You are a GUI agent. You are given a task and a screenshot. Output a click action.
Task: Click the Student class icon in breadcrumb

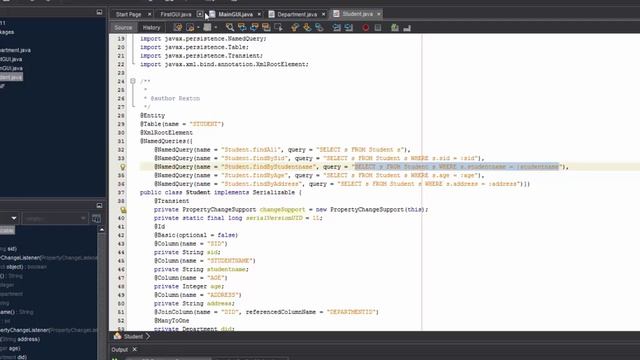118,336
